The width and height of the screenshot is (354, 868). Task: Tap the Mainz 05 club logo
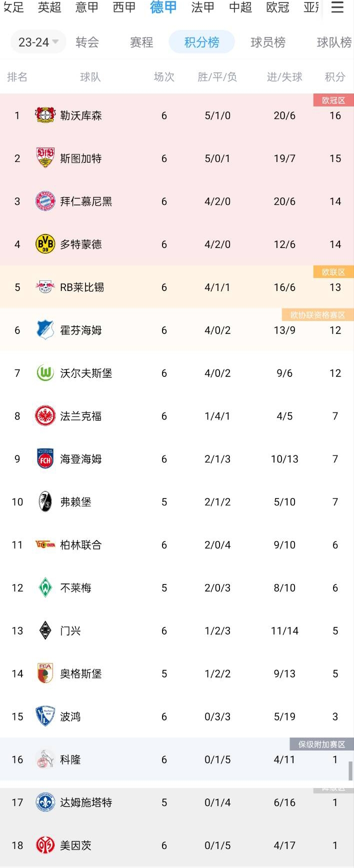45,845
